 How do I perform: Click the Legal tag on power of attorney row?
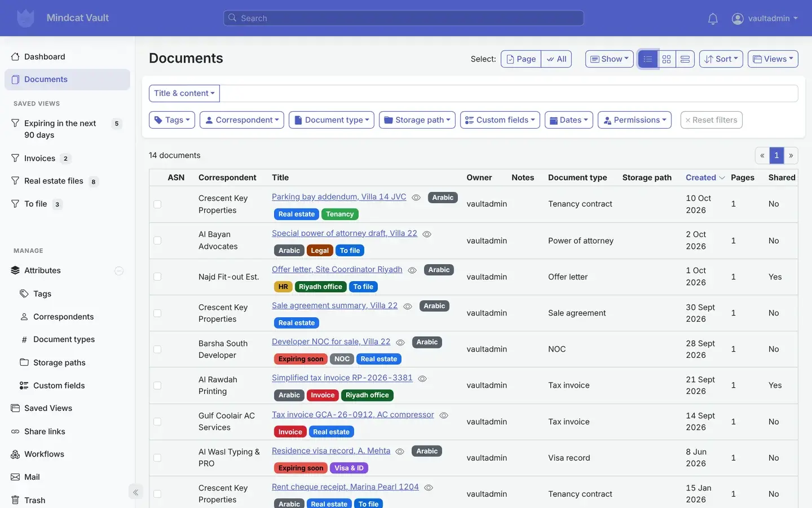coord(320,251)
